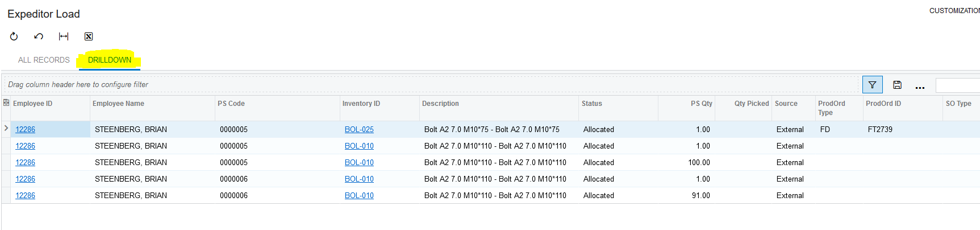
Task: Expand the first row arrow indicator
Action: [6, 129]
